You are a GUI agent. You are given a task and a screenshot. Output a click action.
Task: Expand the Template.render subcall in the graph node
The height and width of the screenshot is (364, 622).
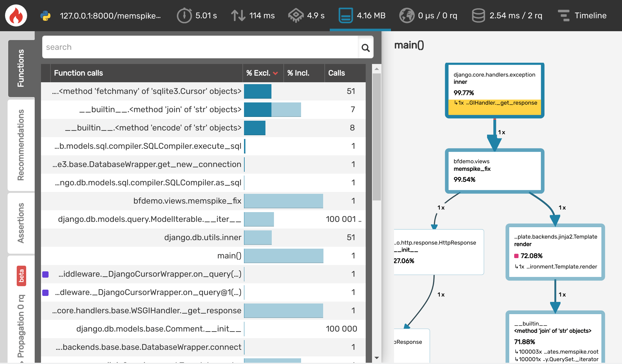(556, 267)
